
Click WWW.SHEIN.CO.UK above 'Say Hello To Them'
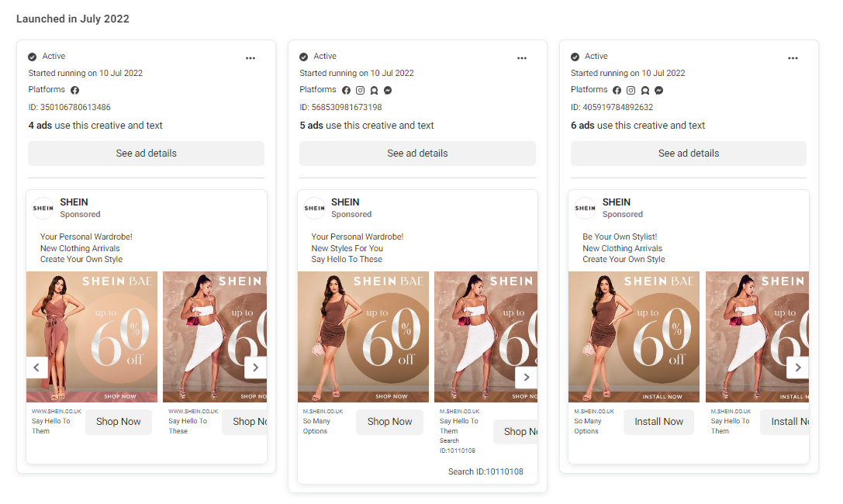57,412
